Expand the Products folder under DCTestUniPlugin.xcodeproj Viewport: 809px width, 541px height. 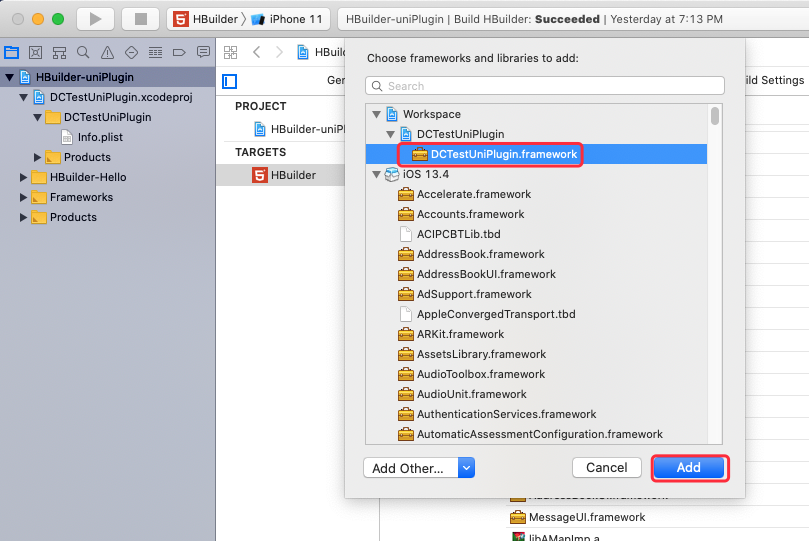[x=37, y=157]
